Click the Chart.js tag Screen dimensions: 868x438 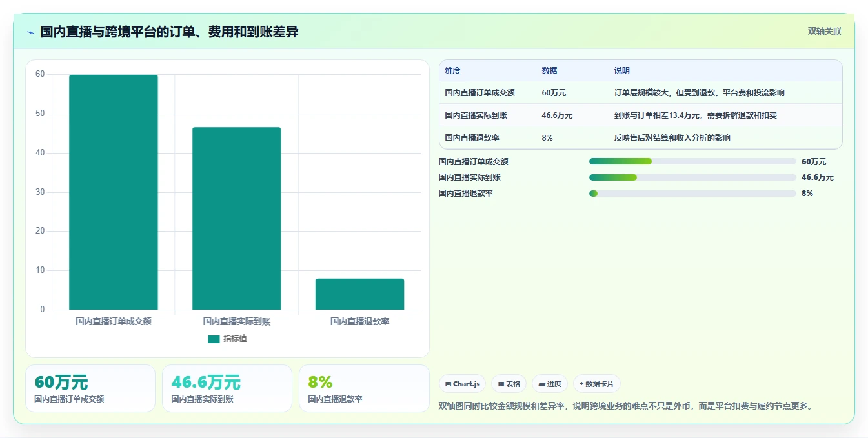click(463, 384)
